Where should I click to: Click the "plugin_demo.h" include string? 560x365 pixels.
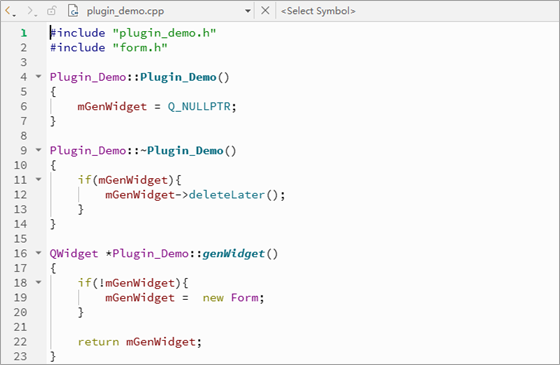point(164,33)
